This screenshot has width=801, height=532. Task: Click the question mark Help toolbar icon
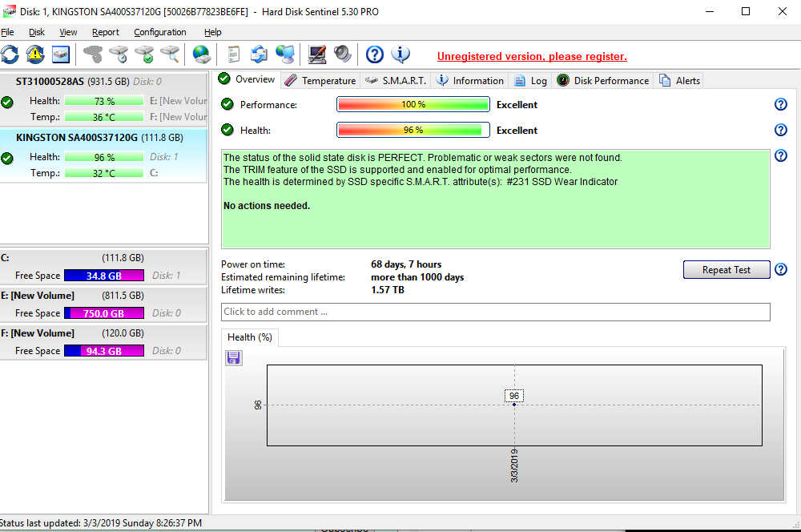tap(374, 54)
